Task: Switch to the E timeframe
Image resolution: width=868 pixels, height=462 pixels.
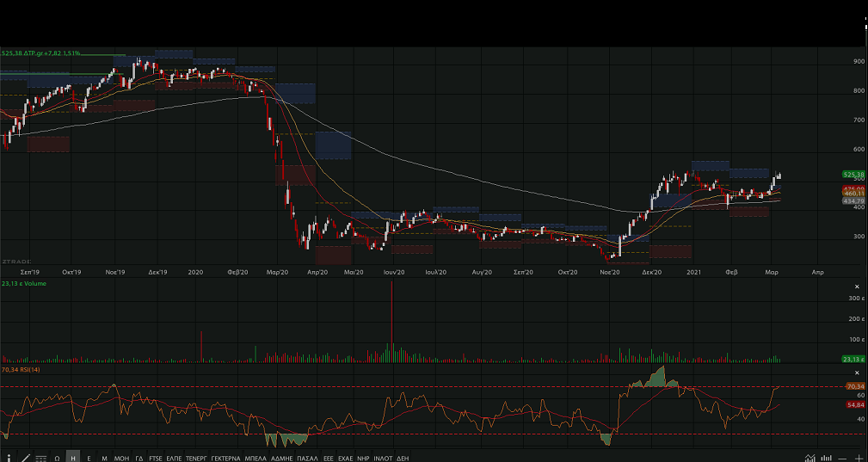Action: 89,458
